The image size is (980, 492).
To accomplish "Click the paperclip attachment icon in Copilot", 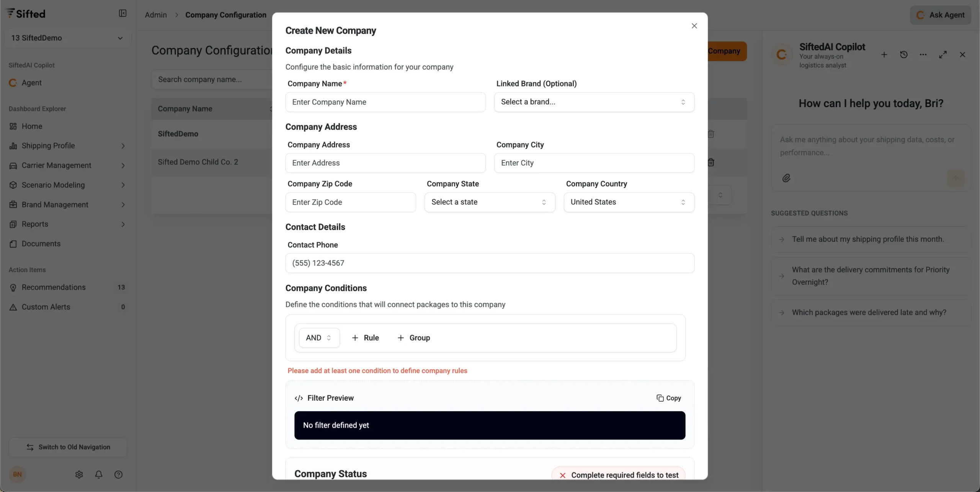I will [786, 178].
